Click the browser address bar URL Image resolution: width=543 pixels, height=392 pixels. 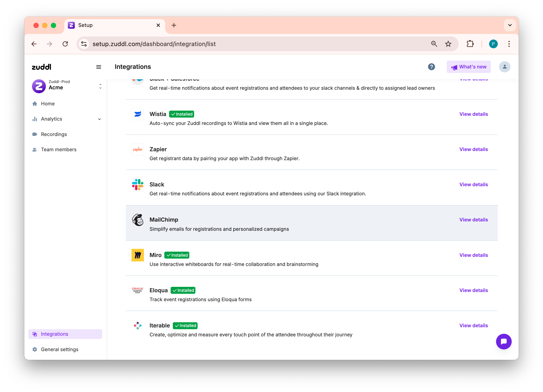154,44
